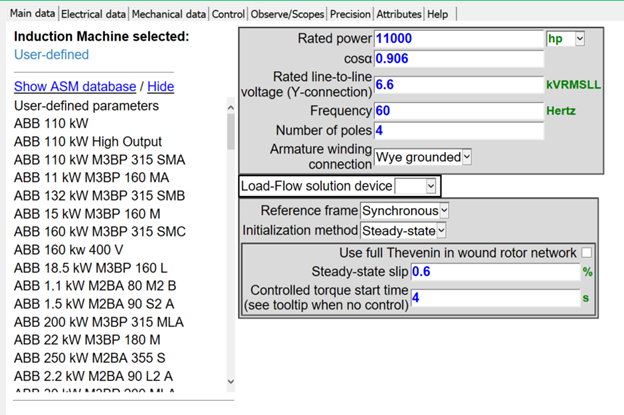Click the machine list scroll up arrow
The width and height of the screenshot is (624, 415).
[231, 107]
